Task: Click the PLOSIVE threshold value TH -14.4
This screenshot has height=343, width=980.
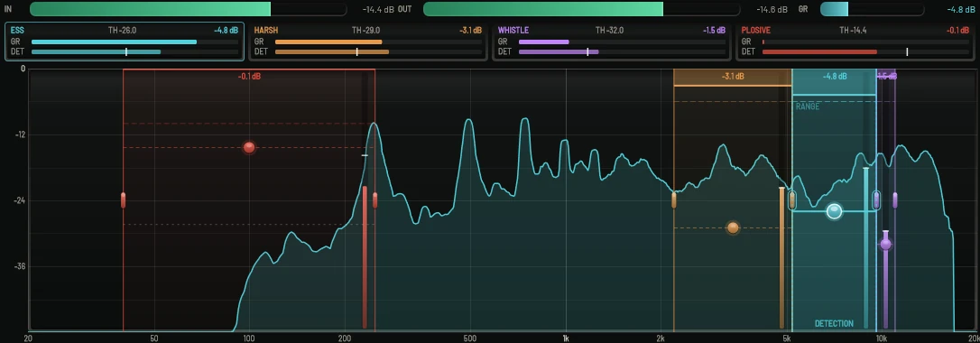Action: [x=853, y=30]
